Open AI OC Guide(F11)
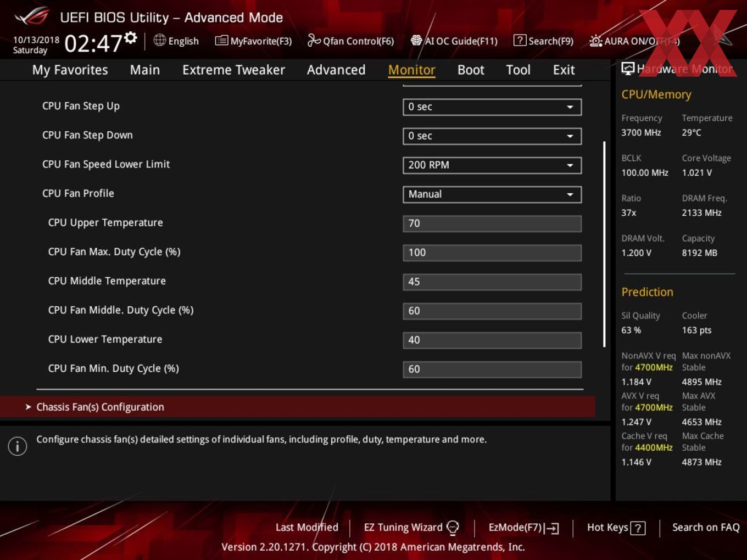The image size is (747, 560). (x=454, y=41)
